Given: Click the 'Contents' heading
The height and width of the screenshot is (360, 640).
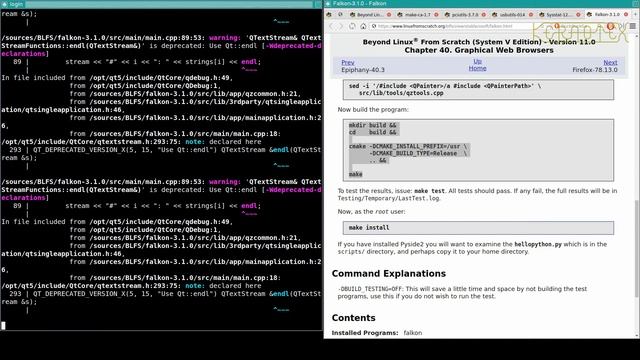Looking at the screenshot, I should click(x=353, y=318).
